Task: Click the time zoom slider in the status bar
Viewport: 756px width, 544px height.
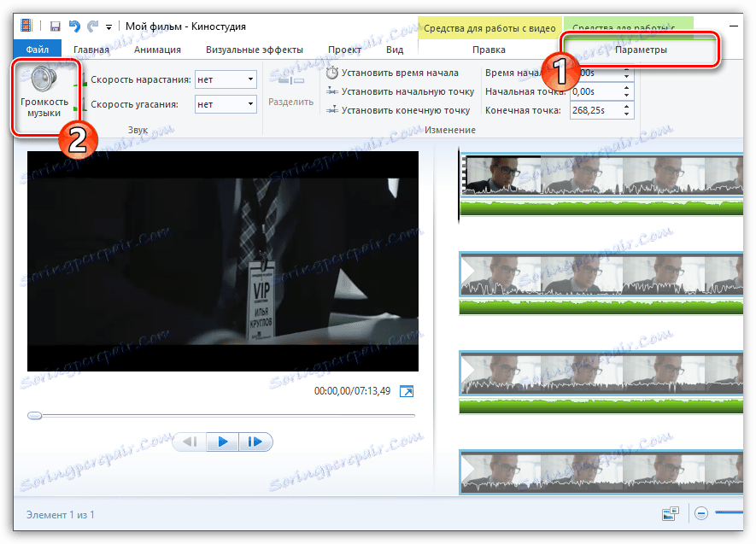Action: (x=729, y=512)
